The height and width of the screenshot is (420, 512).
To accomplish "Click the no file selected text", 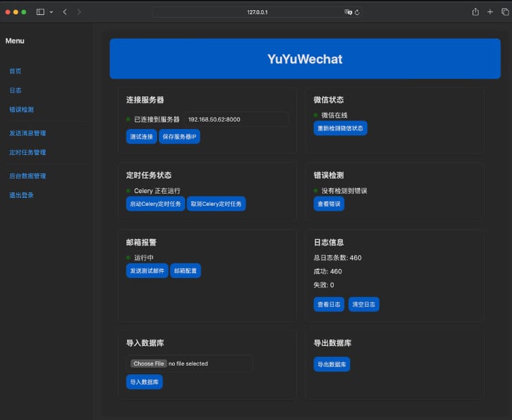I will point(188,364).
